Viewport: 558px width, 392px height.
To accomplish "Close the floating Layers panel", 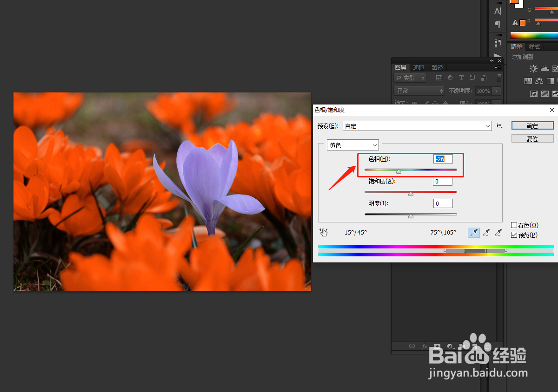I will pos(499,61).
